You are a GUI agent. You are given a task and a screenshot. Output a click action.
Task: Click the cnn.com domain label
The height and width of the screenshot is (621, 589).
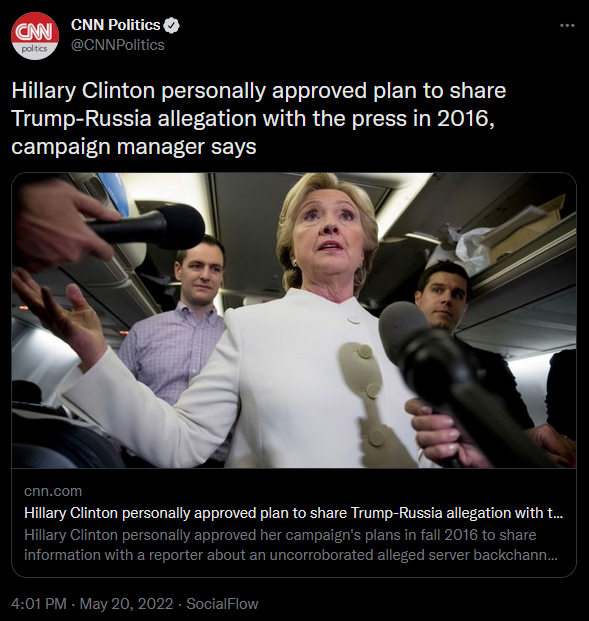pyautogui.click(x=53, y=491)
